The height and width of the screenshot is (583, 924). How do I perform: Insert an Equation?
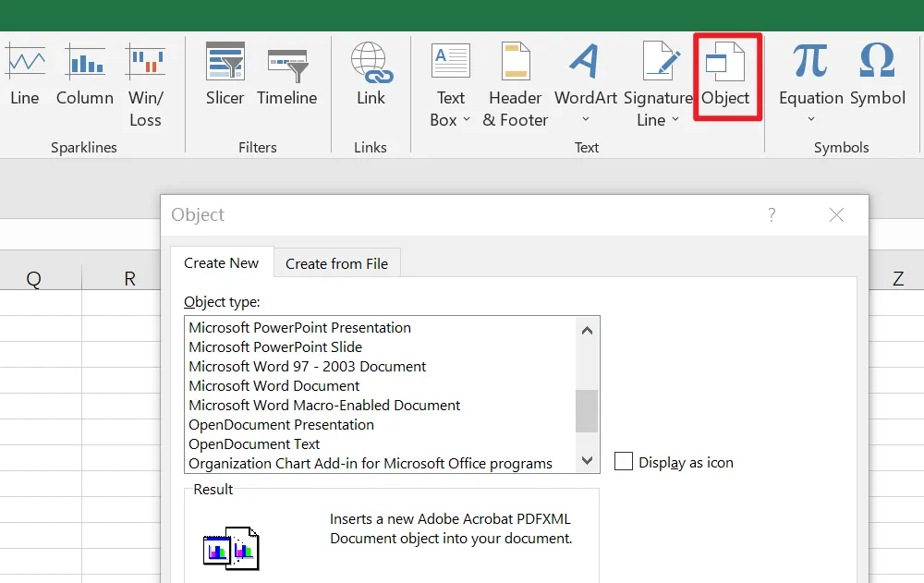coord(811,82)
